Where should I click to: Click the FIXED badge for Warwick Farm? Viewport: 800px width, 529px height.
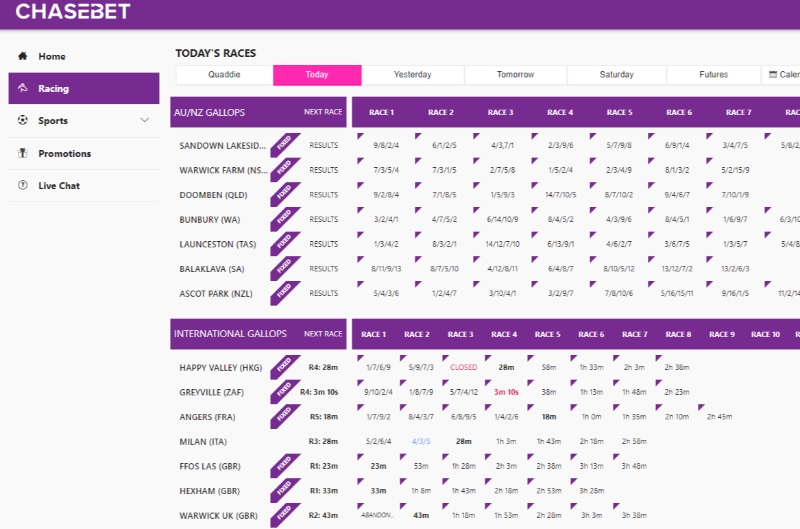pyautogui.click(x=285, y=170)
